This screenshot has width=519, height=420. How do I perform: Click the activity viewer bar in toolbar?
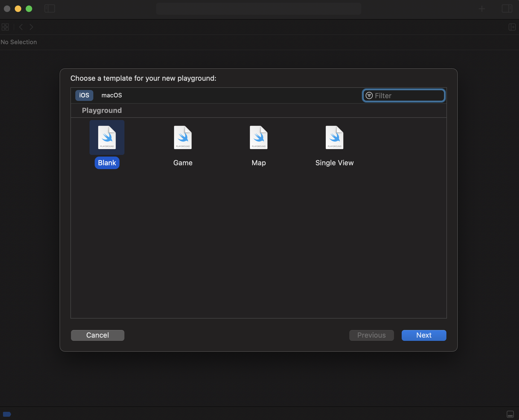click(259, 9)
